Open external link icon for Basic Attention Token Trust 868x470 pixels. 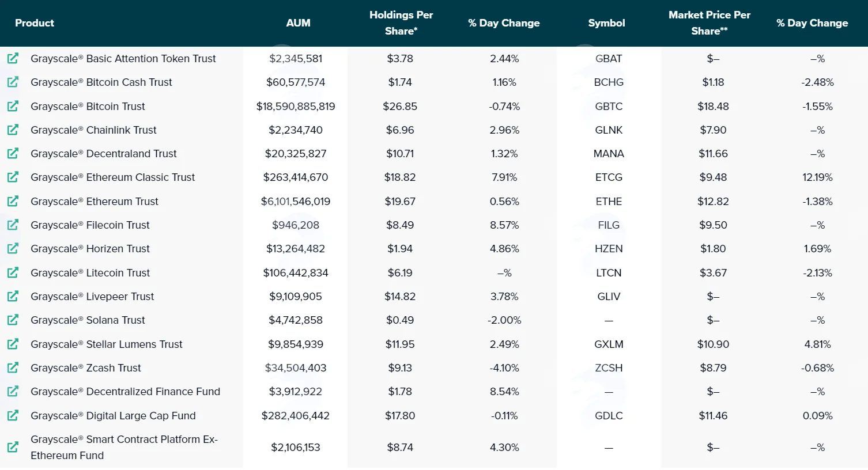pyautogui.click(x=13, y=58)
